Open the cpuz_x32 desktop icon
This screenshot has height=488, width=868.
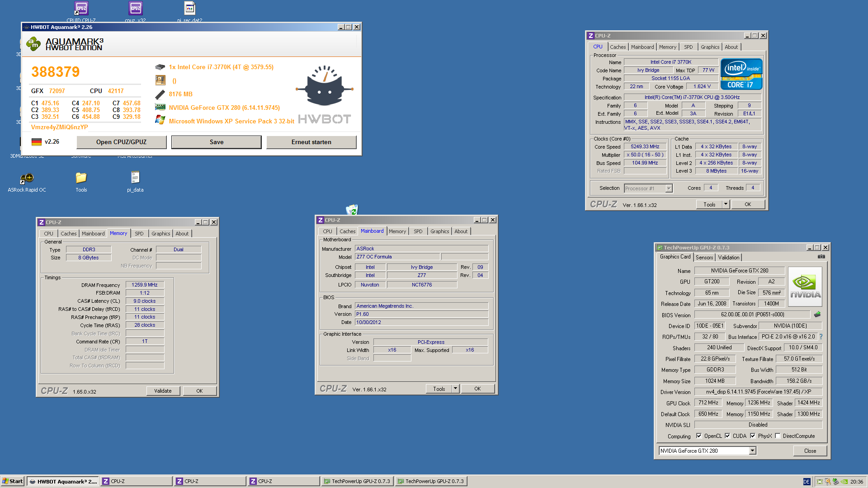tap(136, 8)
